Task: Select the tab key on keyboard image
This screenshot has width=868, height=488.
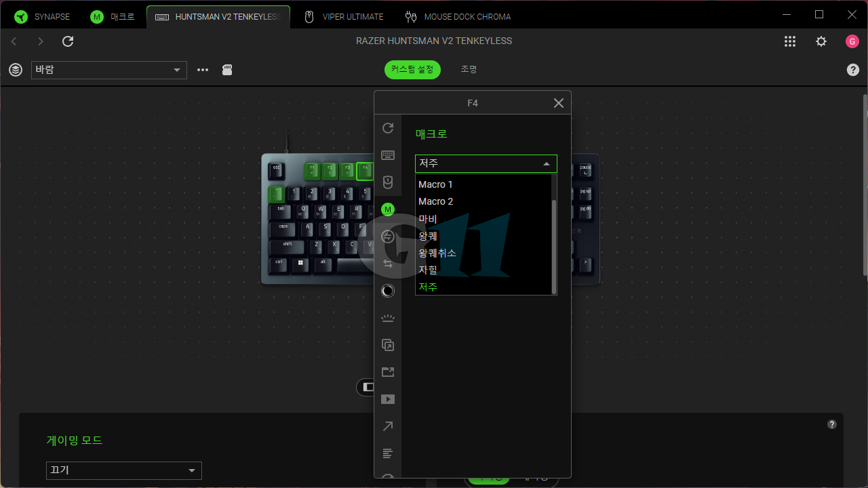Action: 281,212
